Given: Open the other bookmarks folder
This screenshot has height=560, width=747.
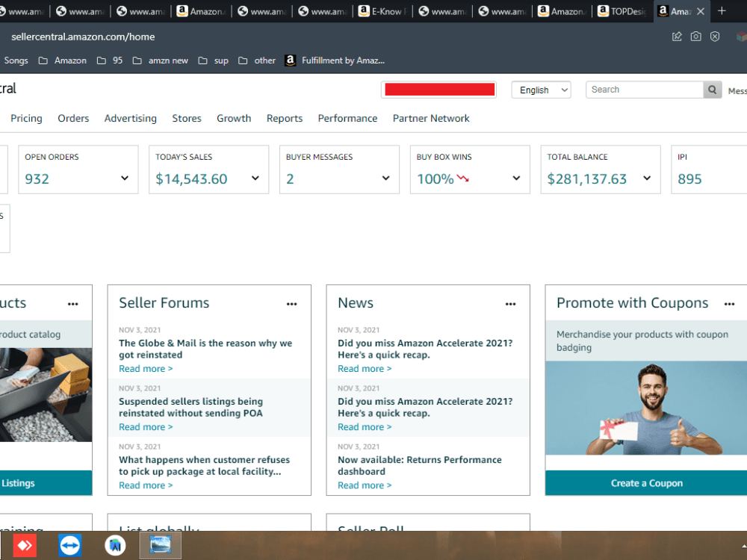Looking at the screenshot, I should (x=257, y=60).
